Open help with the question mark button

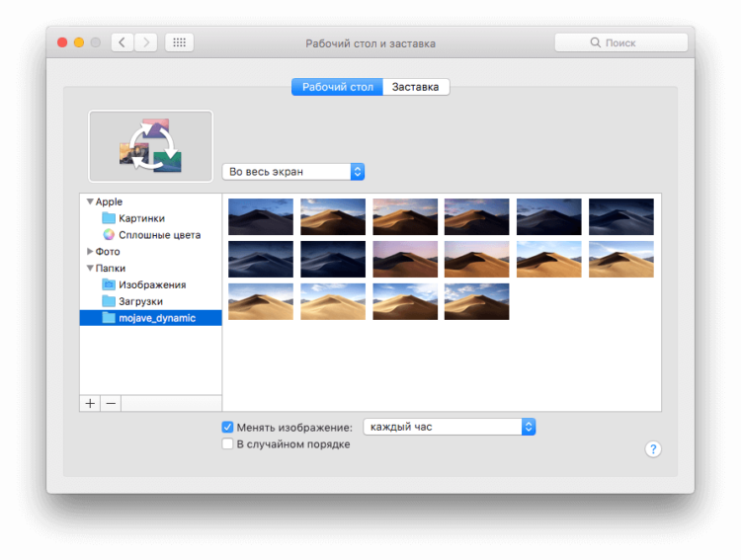click(x=653, y=449)
